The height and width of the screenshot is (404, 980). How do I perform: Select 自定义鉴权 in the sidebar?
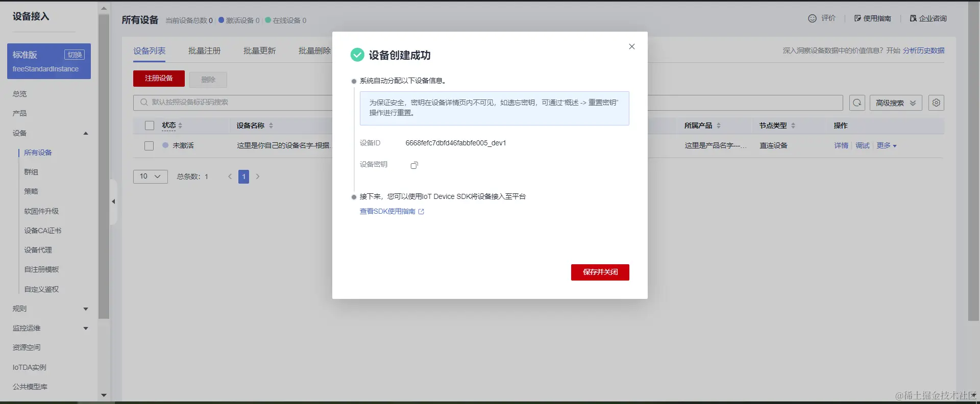[42, 289]
